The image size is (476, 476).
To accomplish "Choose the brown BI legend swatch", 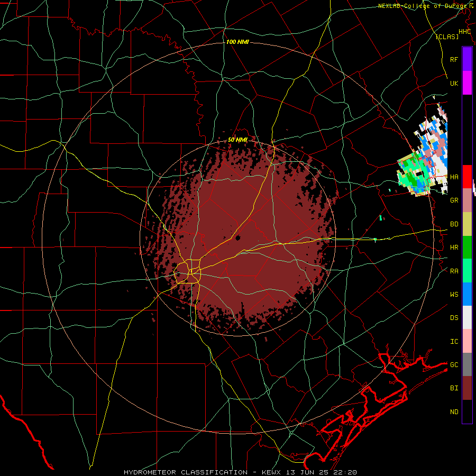I will pyautogui.click(x=467, y=388).
